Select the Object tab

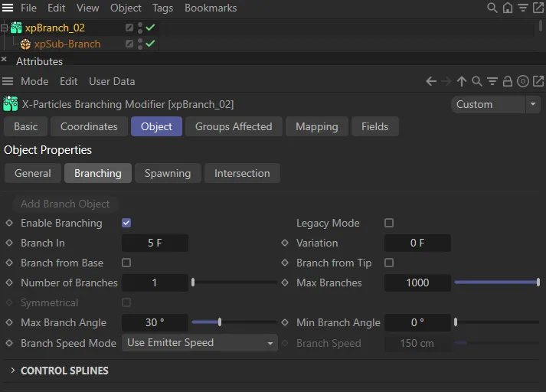point(156,126)
